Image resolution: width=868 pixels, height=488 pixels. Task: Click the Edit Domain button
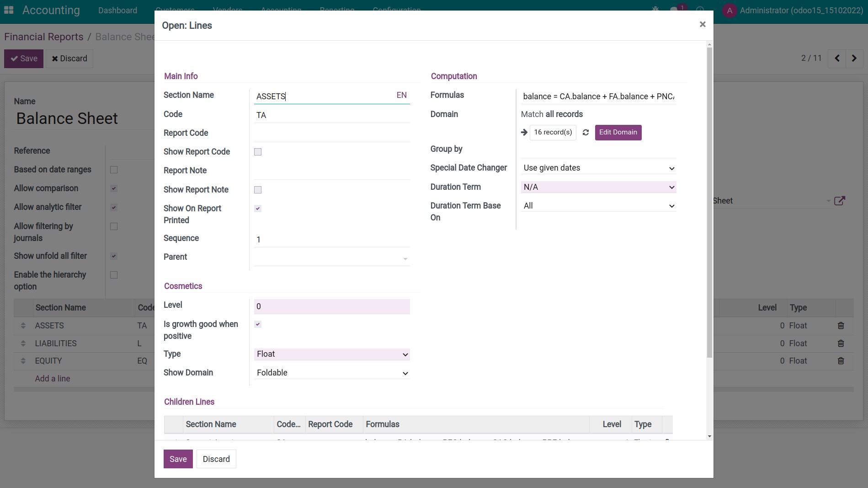[618, 132]
